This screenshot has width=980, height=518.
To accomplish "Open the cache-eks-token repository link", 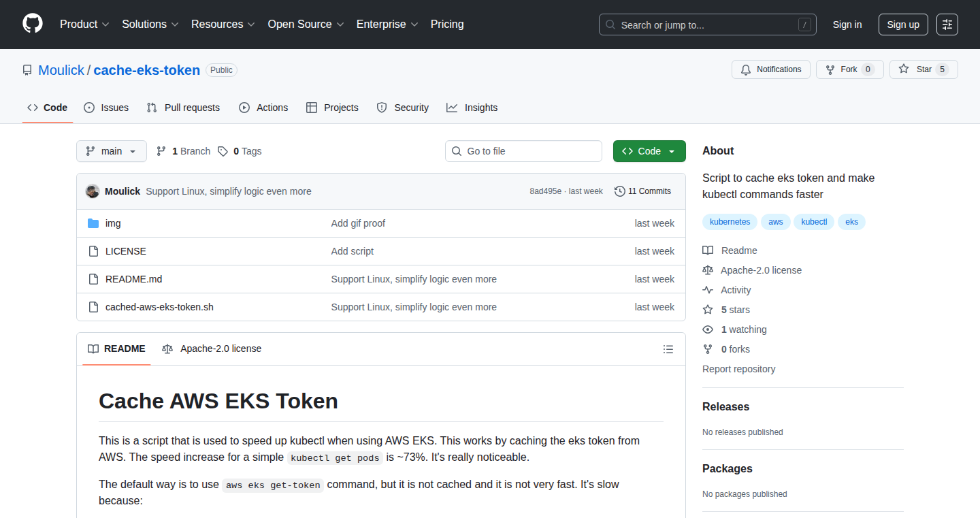I will pos(147,70).
